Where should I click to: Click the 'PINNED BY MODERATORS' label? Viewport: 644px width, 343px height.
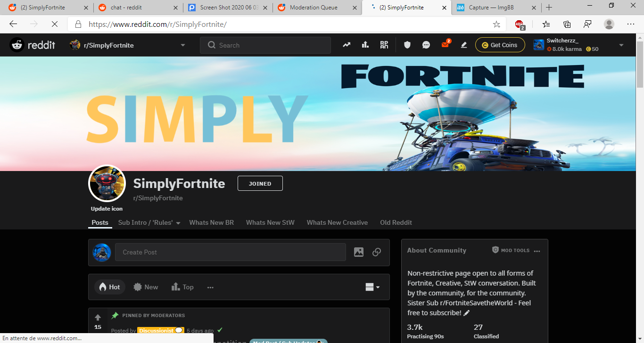pos(153,315)
